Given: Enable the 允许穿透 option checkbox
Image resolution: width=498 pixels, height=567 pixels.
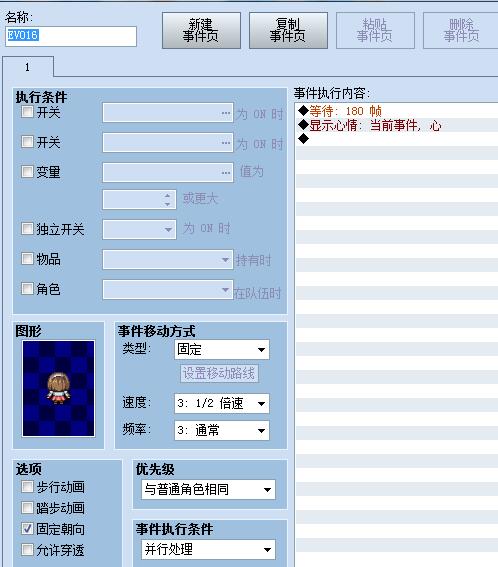Looking at the screenshot, I should coord(27,550).
